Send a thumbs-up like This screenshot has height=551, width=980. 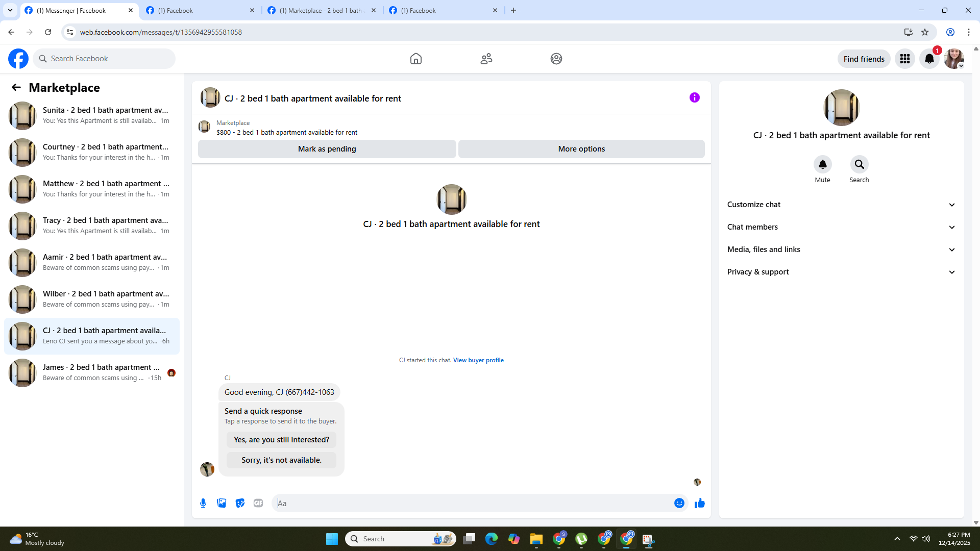699,503
